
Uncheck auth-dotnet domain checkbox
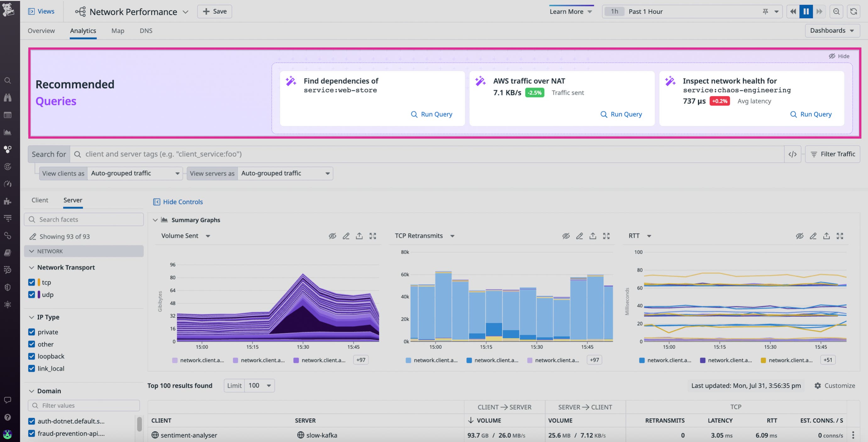(32, 421)
